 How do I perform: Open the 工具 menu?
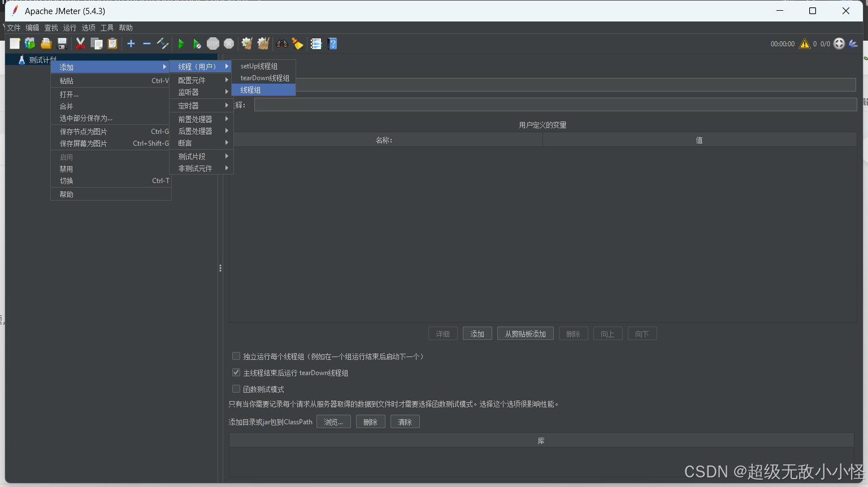pos(107,28)
